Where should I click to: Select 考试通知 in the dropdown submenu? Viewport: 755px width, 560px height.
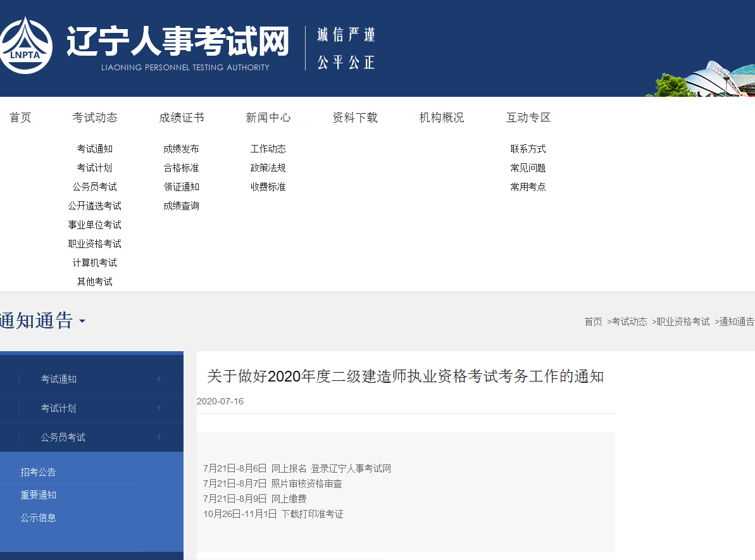(x=95, y=149)
